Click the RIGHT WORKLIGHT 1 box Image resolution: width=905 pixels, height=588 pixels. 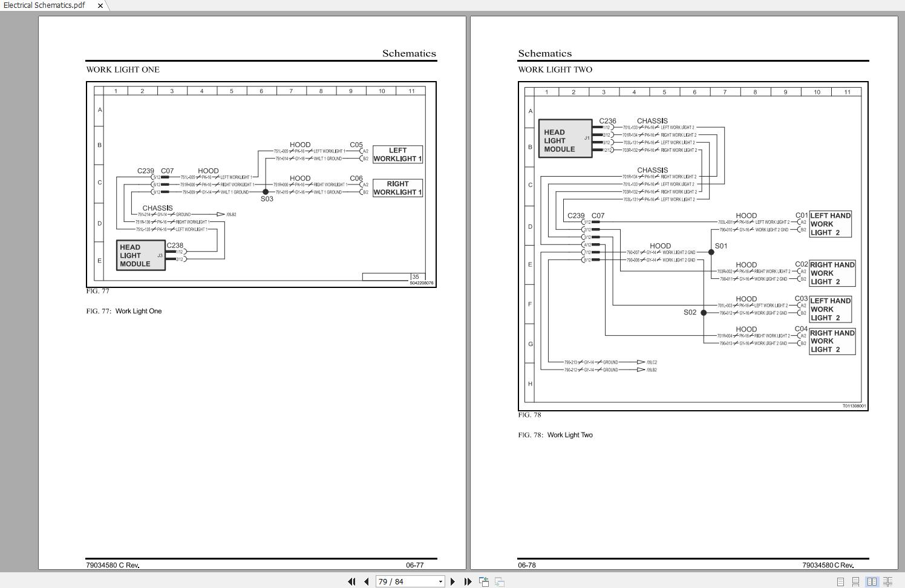397,188
